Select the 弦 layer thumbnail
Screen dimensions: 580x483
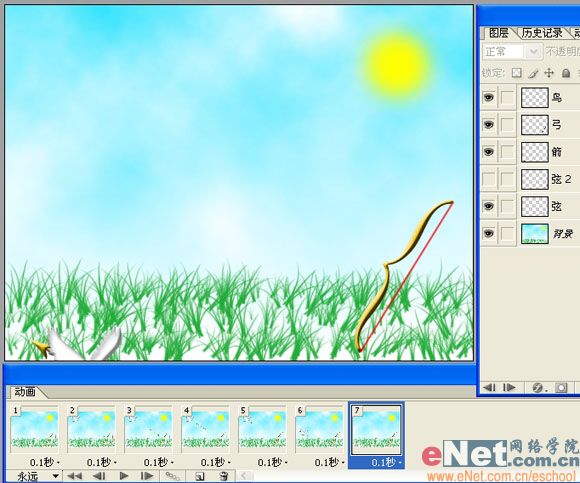click(x=535, y=206)
